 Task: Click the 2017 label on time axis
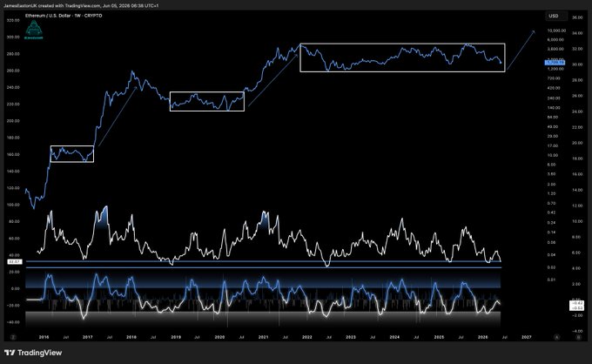click(x=88, y=337)
